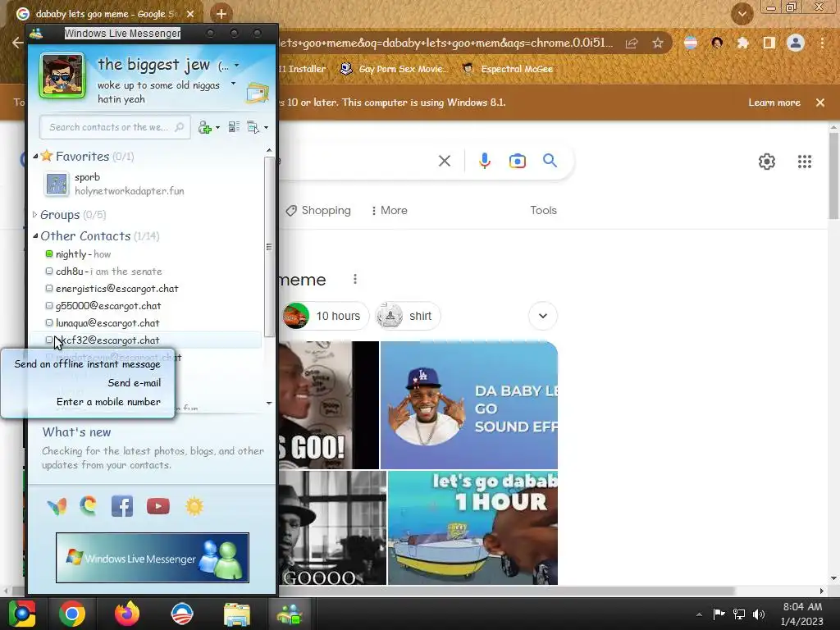The height and width of the screenshot is (630, 840).
Task: Collapse the Favorites group
Action: [x=35, y=157]
